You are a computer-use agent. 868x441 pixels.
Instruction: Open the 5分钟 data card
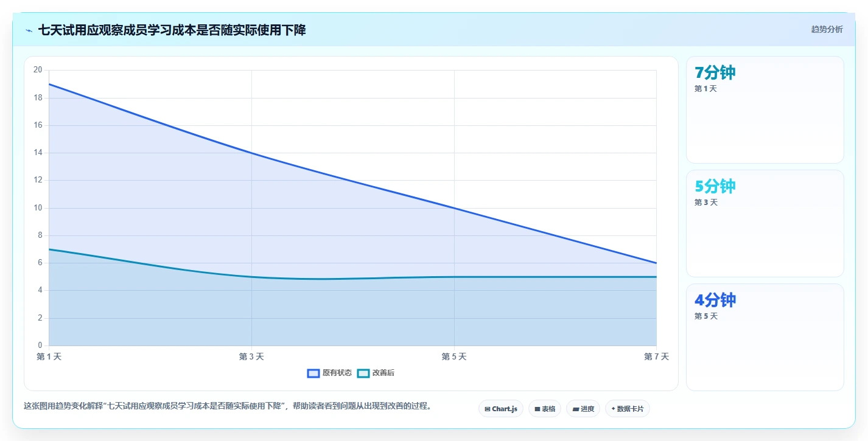765,223
